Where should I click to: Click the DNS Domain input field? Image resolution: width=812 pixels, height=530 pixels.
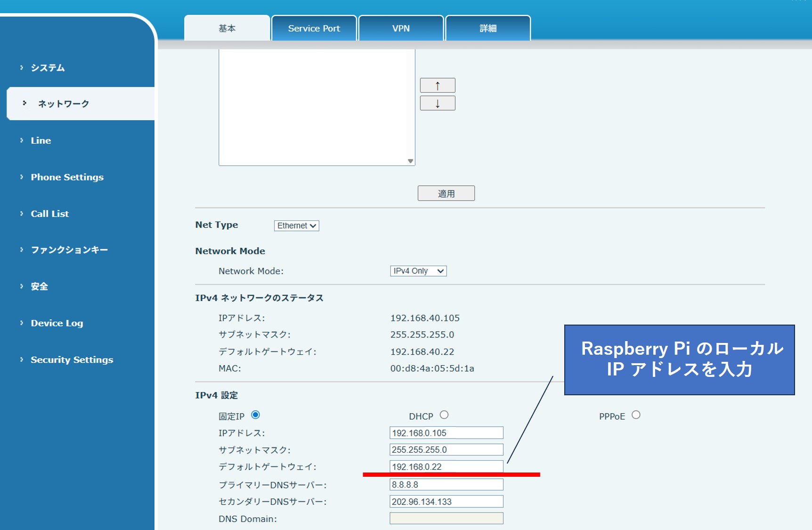pyautogui.click(x=447, y=518)
